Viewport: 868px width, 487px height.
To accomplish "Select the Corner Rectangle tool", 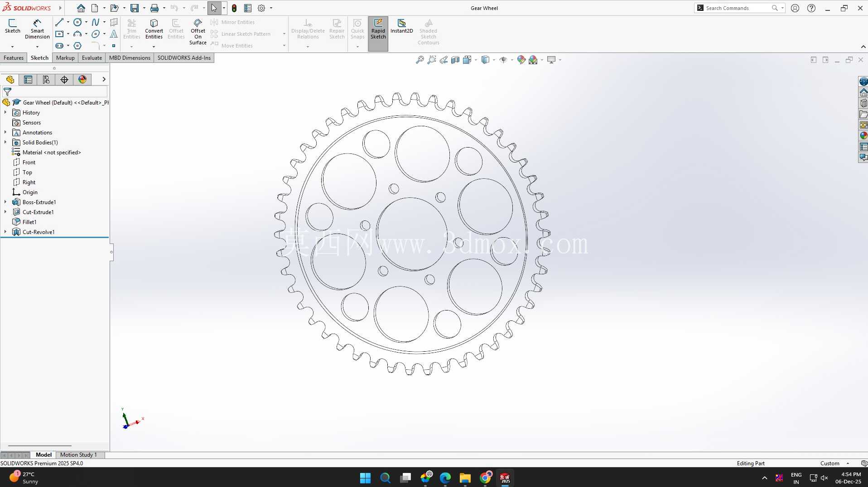I will [59, 34].
